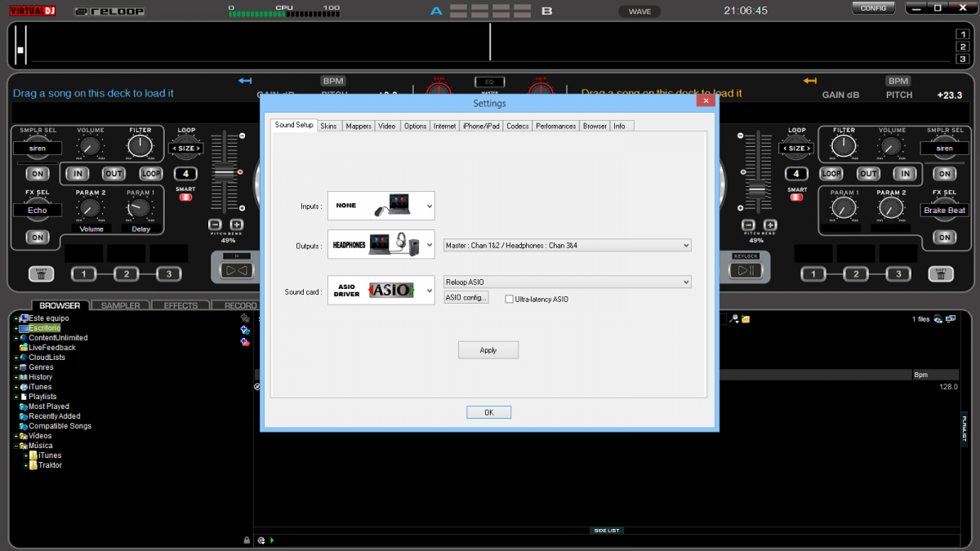Click the left deck pitch bend plus button
This screenshot has height=551, width=980.
236,224
